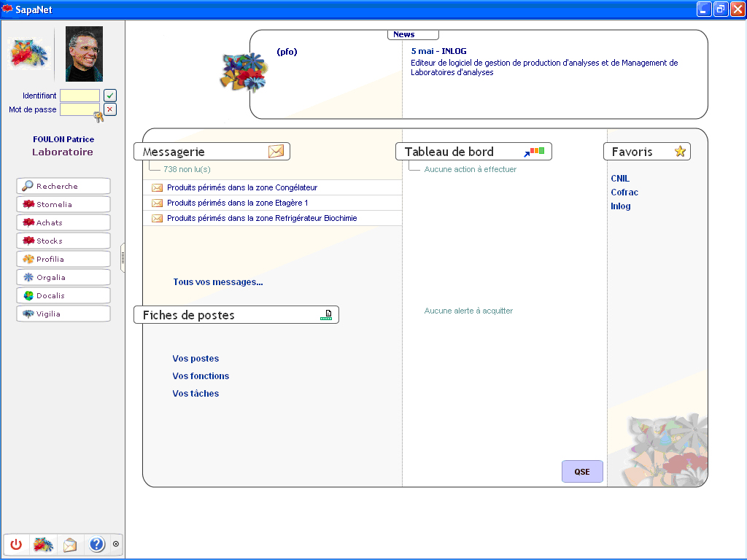Confirm login with the green checkmark button
The width and height of the screenshot is (747, 560).
click(110, 96)
